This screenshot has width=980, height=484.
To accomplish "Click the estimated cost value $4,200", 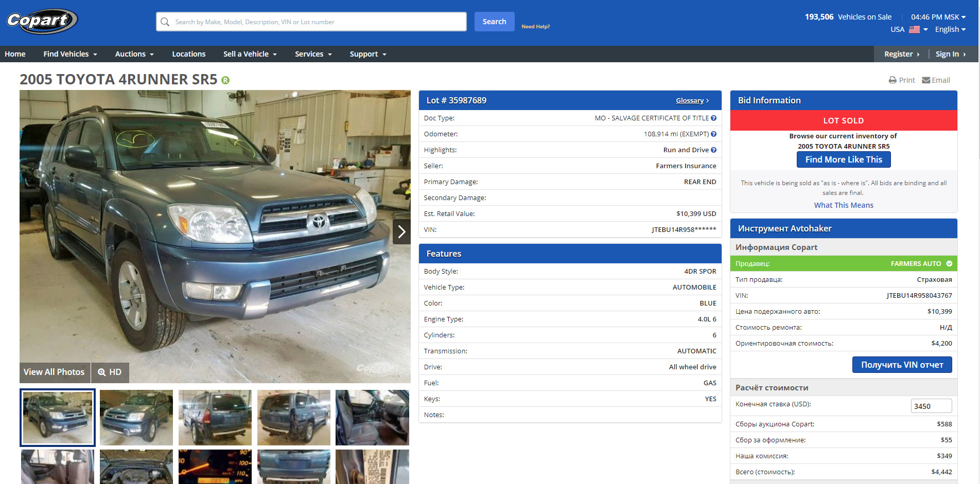I will 941,344.
